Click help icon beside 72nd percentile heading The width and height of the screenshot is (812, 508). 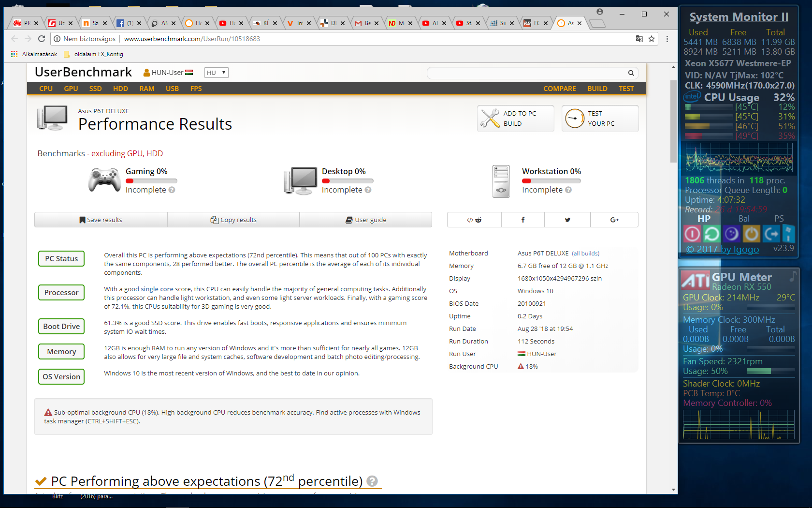point(372,481)
